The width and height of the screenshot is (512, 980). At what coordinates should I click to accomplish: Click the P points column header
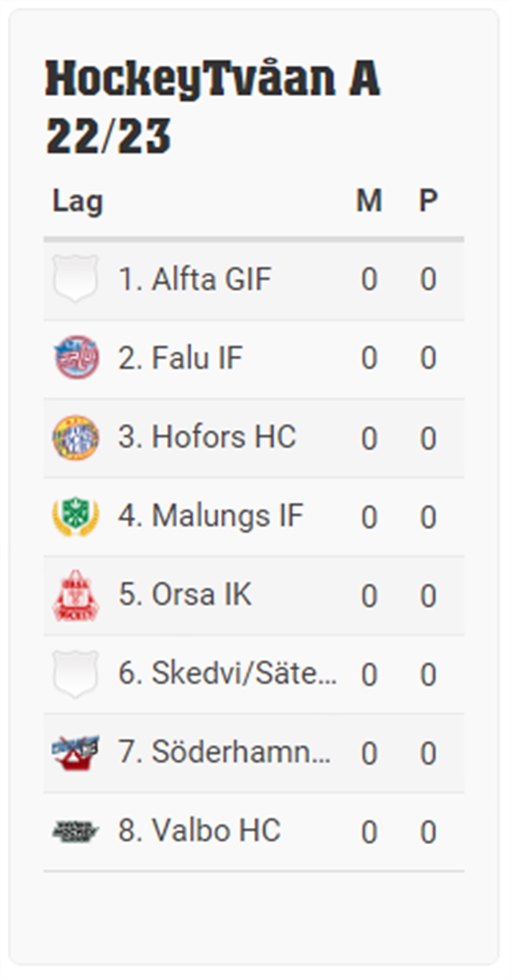(x=428, y=200)
